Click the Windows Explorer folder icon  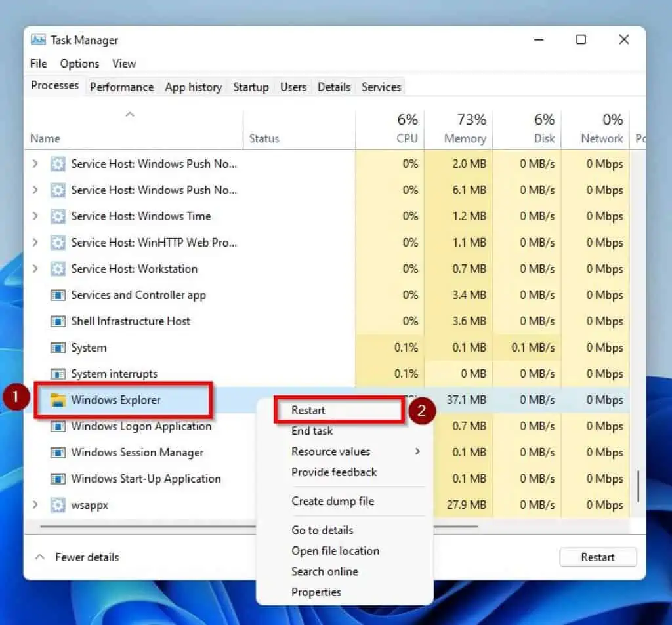coord(58,400)
